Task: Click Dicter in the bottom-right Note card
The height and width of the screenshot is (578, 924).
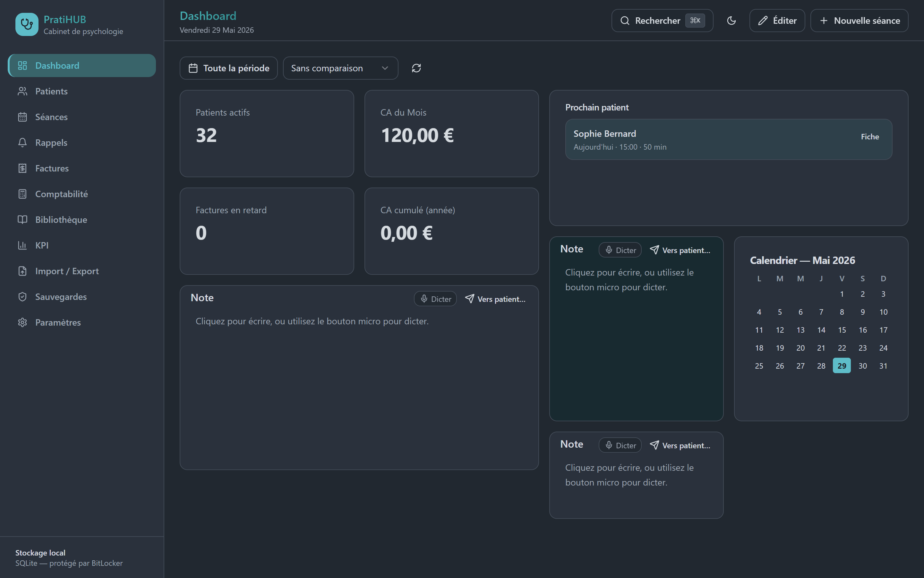Action: tap(620, 445)
